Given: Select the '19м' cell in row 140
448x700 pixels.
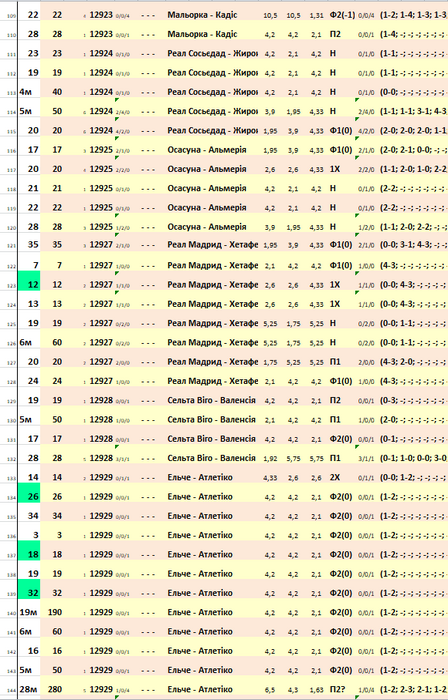Looking at the screenshot, I should (x=29, y=612).
